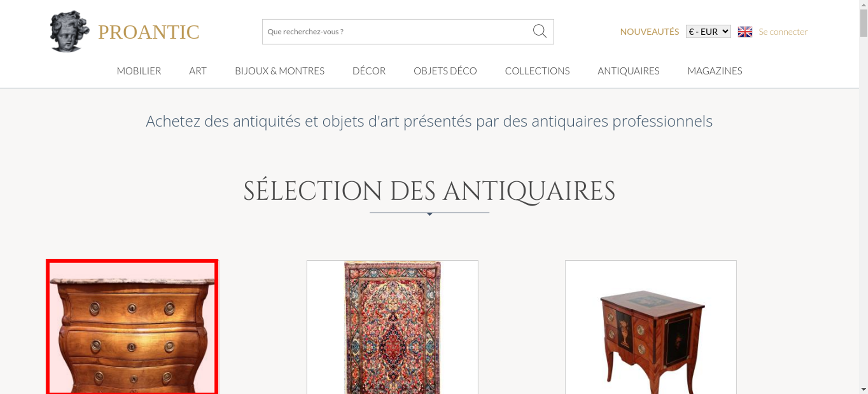Go to the DÉCOR menu
This screenshot has height=394, width=868.
[x=369, y=71]
